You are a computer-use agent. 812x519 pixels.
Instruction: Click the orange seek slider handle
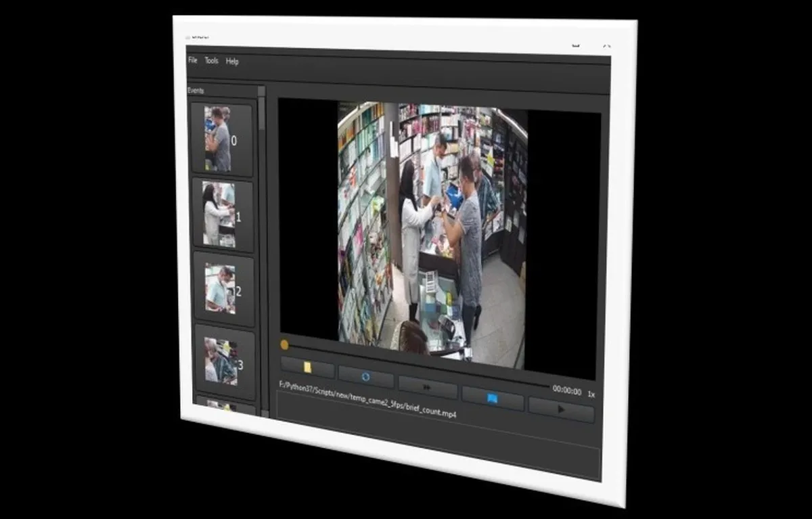(284, 345)
